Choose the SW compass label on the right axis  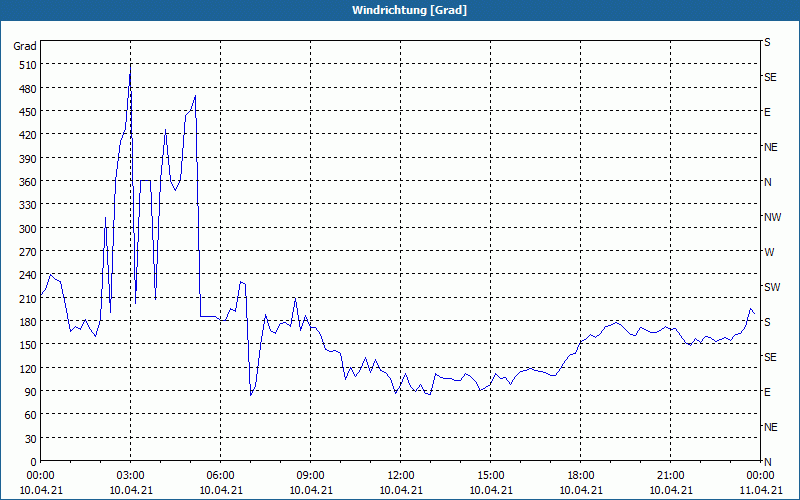coord(771,287)
